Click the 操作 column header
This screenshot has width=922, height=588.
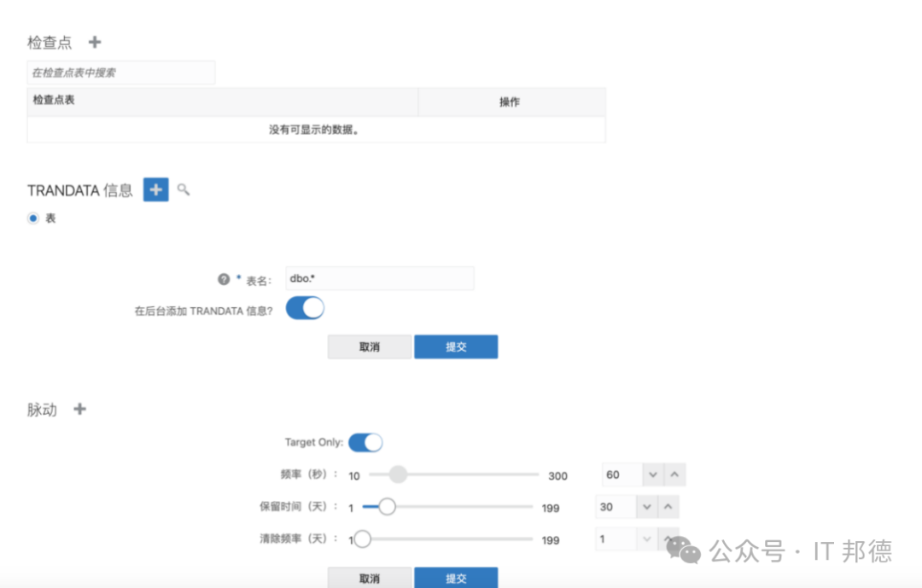(x=510, y=102)
